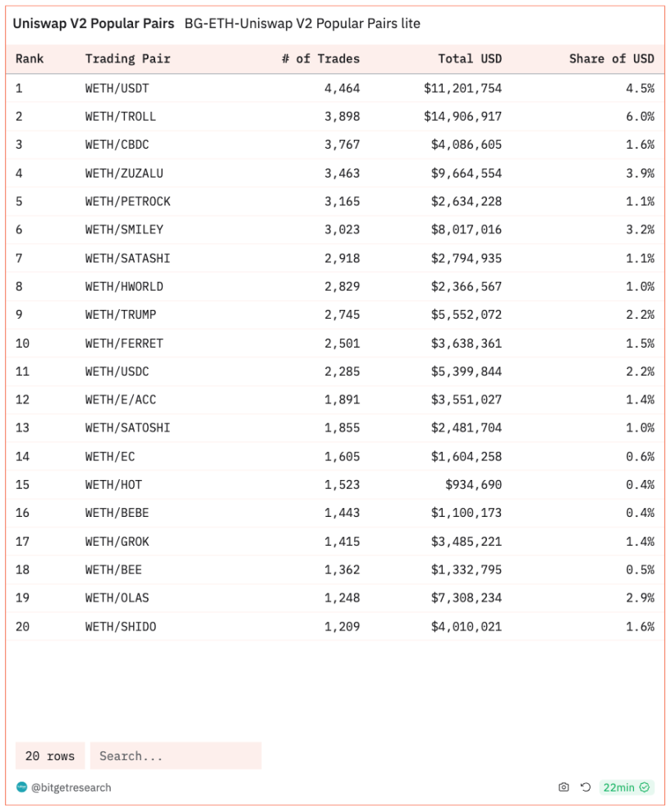
Task: Click the refresh query icon
Action: [585, 787]
